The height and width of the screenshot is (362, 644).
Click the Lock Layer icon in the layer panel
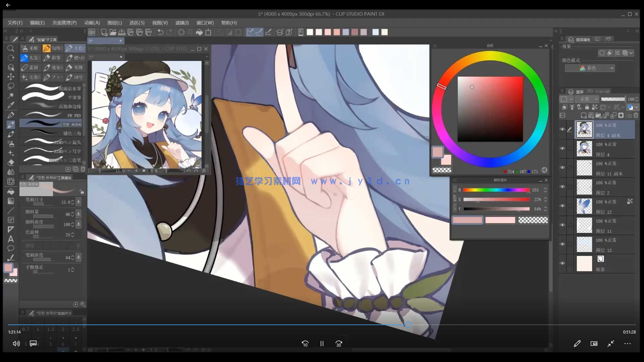click(x=587, y=107)
